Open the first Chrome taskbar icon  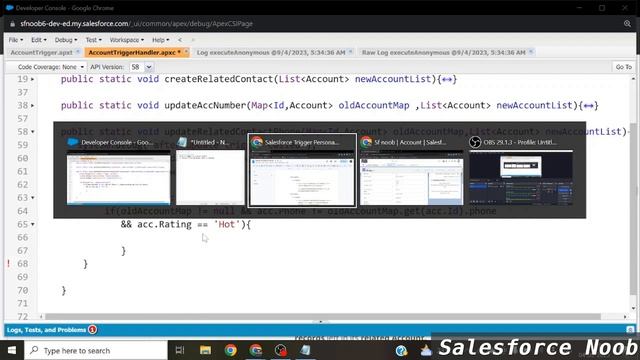pos(231,350)
